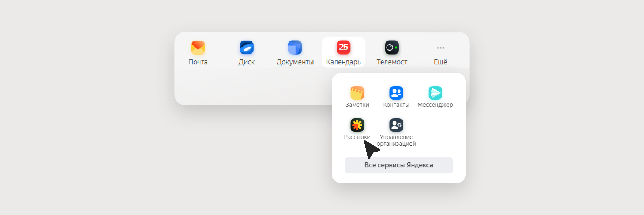Open the Диск cloud storage icon
The image size is (644, 215).
[x=246, y=47]
